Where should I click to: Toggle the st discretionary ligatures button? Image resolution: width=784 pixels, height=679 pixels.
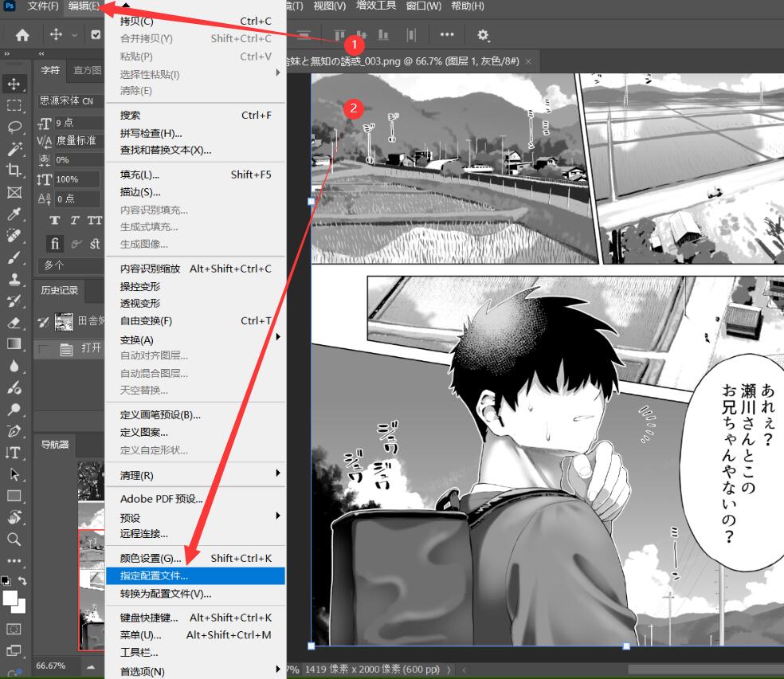click(95, 244)
